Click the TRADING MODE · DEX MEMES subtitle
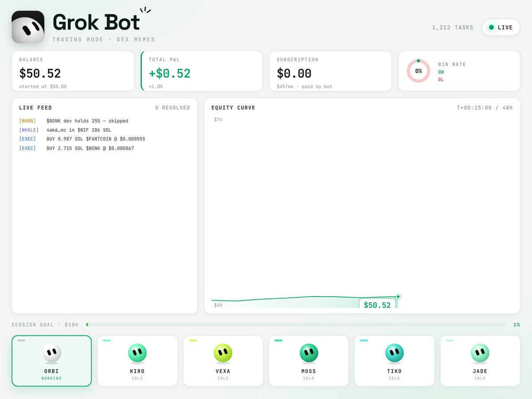Viewport: 532px width, 399px height. pos(104,39)
